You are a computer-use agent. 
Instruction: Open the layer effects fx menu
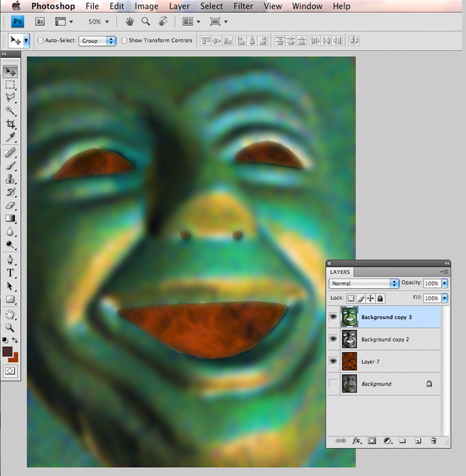[356, 441]
